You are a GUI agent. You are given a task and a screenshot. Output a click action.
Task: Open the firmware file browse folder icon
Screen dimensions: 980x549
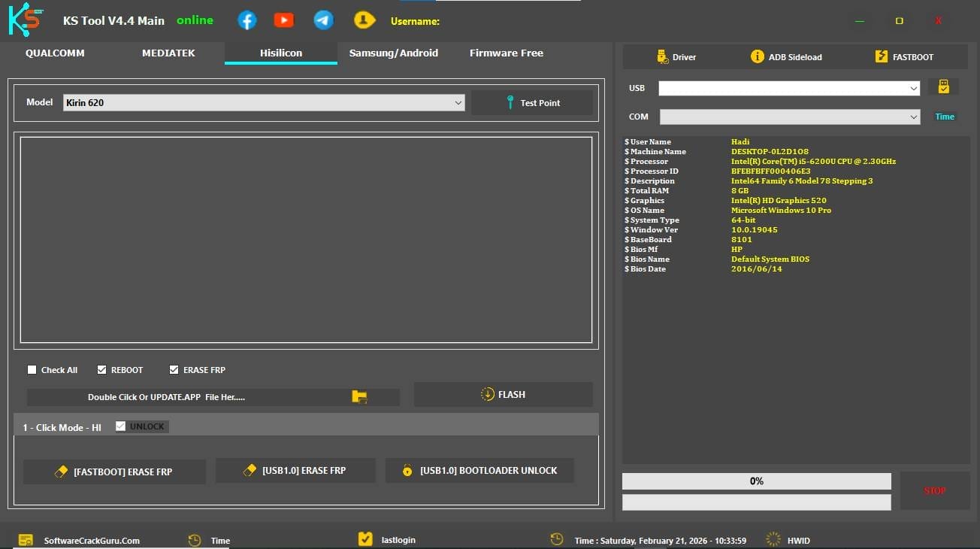point(359,394)
